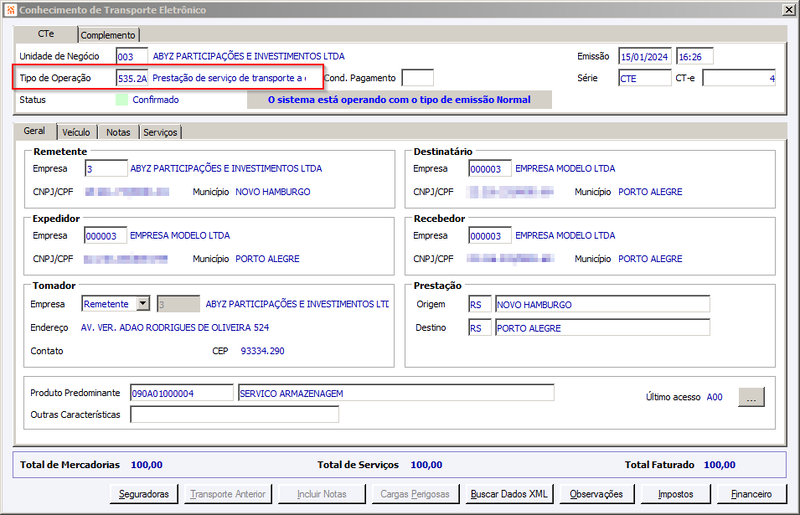The height and width of the screenshot is (515, 800).
Task: Click the Série field containing CTE
Action: tap(644, 78)
